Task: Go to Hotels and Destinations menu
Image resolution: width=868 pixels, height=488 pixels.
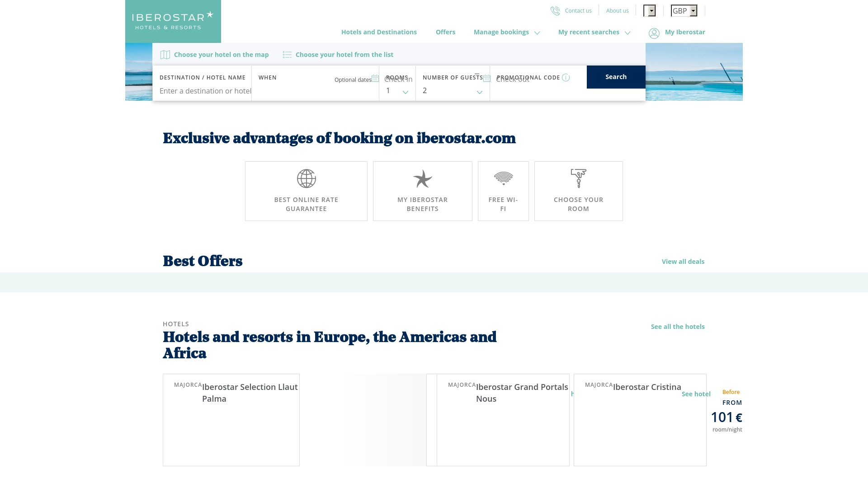Action: click(379, 32)
